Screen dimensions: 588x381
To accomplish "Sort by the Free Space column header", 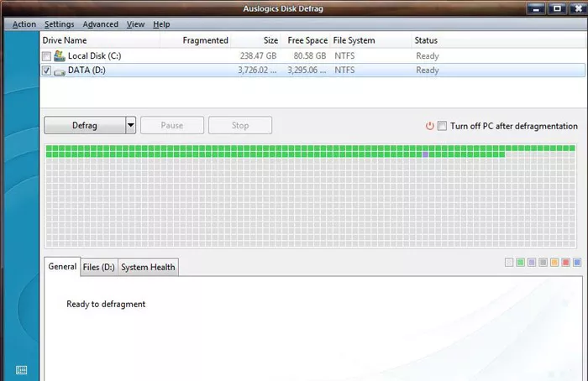I will [x=305, y=40].
